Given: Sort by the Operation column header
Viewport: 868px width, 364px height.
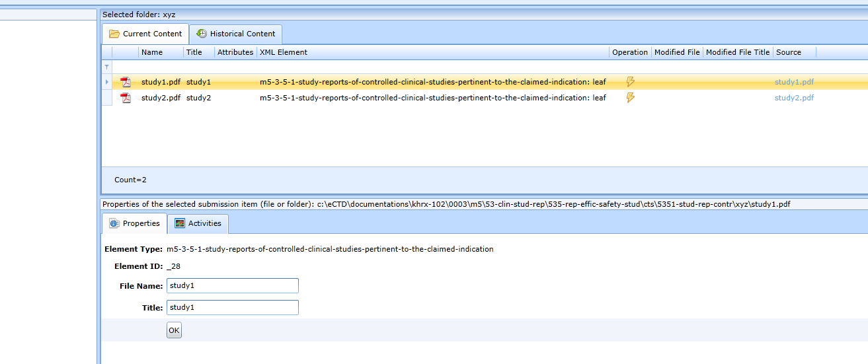Looking at the screenshot, I should [630, 52].
